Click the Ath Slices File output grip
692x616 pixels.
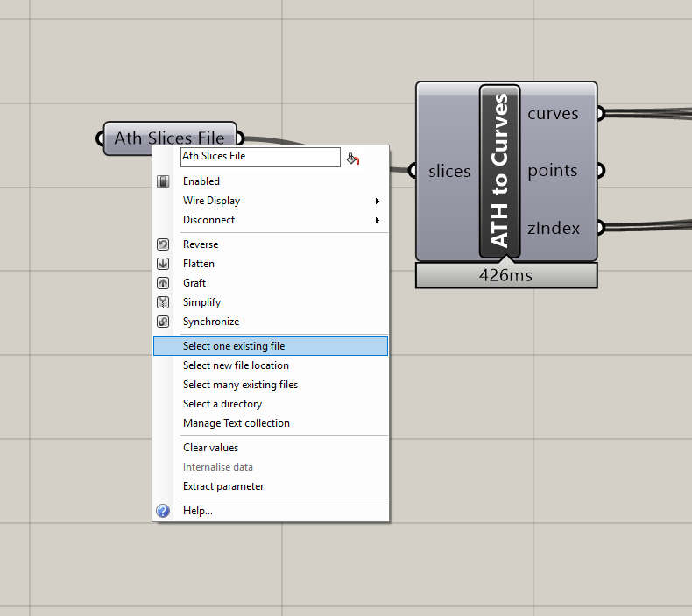click(241, 138)
